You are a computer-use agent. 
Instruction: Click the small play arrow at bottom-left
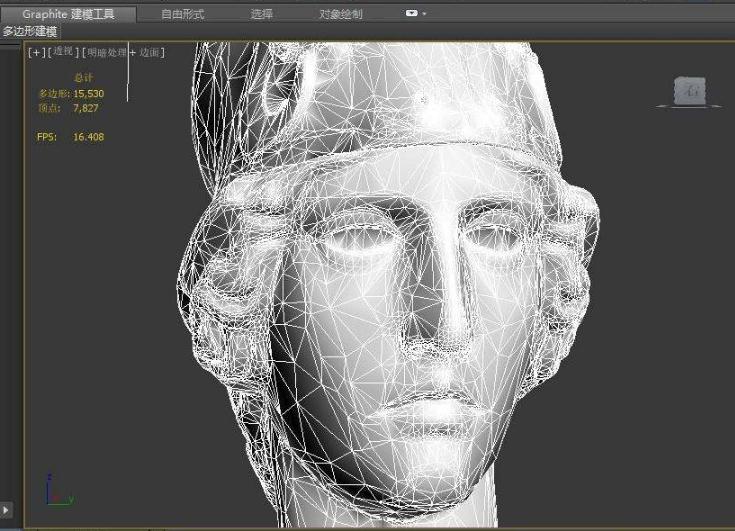point(6,510)
